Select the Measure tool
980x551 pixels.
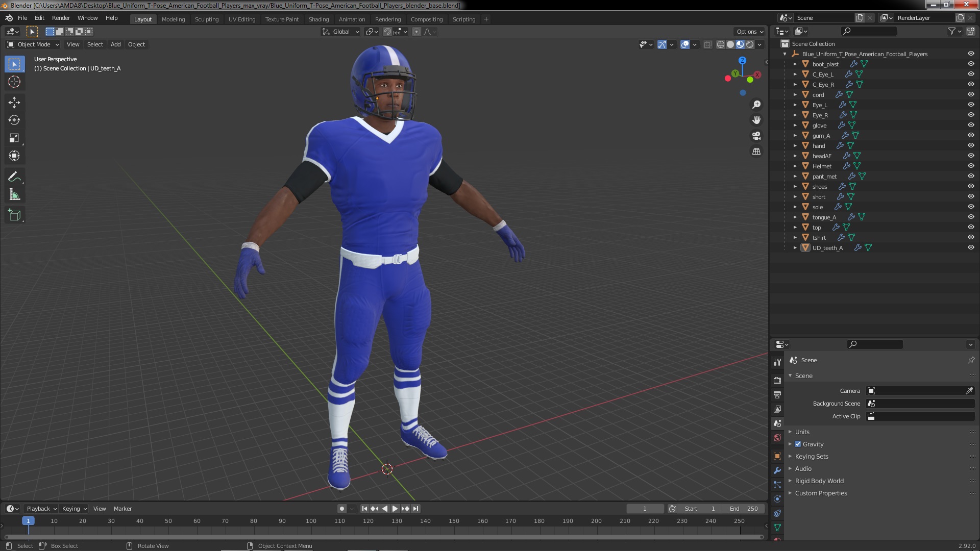14,195
